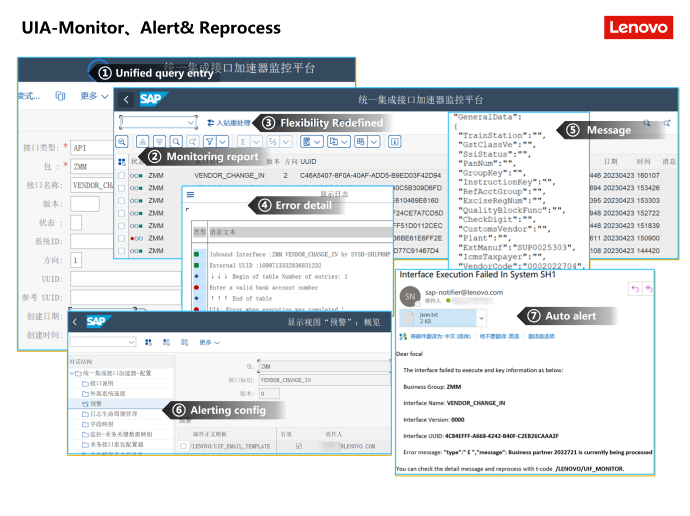This screenshot has width=690, height=516.
Task: Click the third deselect icon in alerting config toolbar
Action: (184, 342)
